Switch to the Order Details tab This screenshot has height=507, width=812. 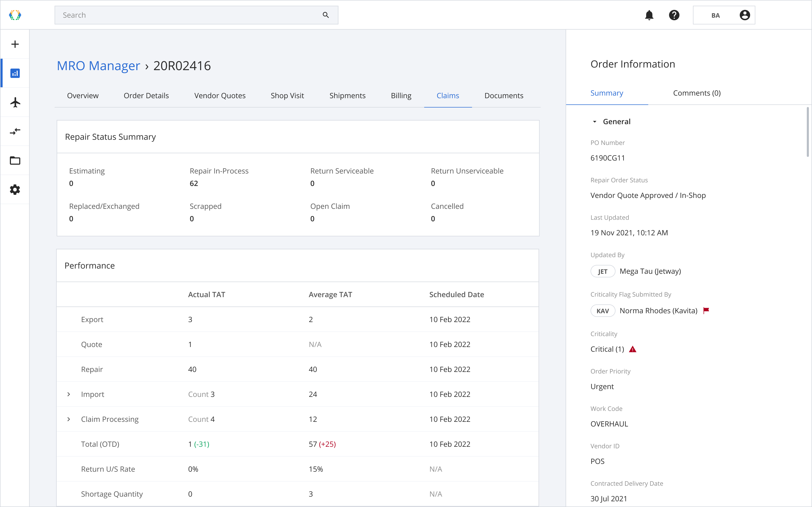(x=146, y=96)
